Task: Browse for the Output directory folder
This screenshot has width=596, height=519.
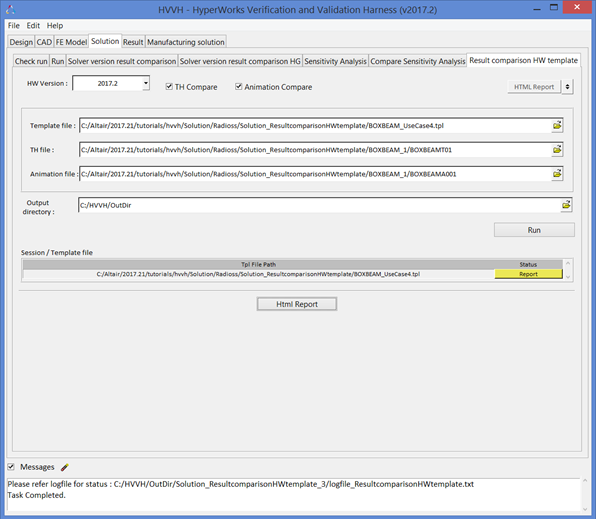Action: click(566, 205)
